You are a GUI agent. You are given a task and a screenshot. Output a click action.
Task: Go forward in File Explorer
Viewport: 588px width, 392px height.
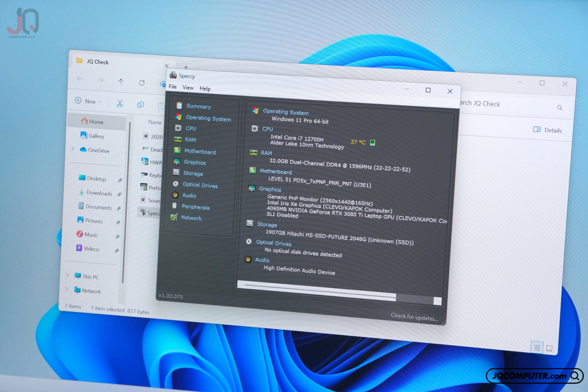point(100,80)
